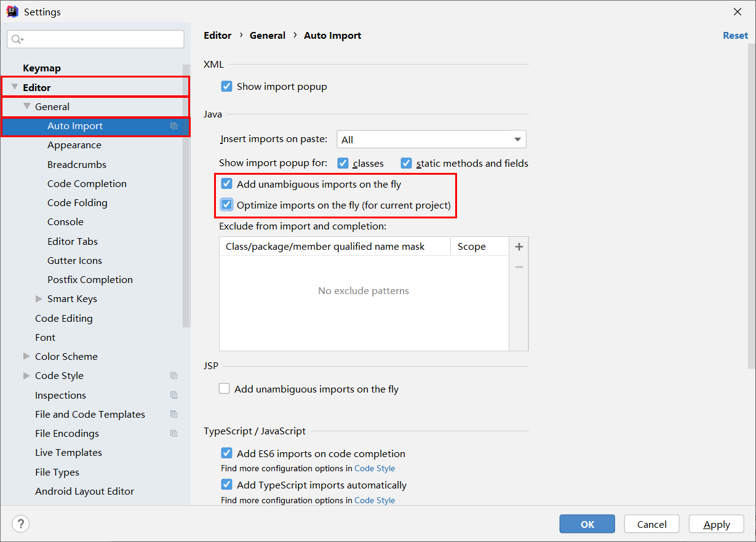Click the Reset link
This screenshot has height=542, width=756.
[x=735, y=36]
